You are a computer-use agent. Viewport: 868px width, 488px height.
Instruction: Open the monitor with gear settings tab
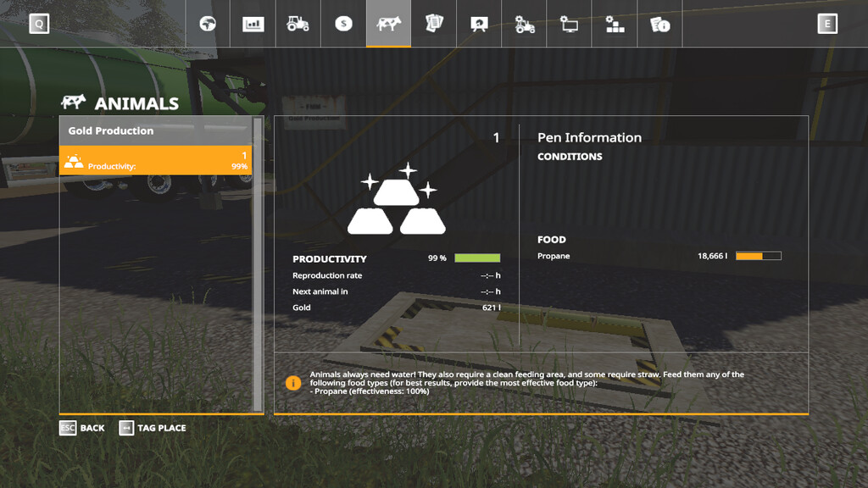pos(570,24)
